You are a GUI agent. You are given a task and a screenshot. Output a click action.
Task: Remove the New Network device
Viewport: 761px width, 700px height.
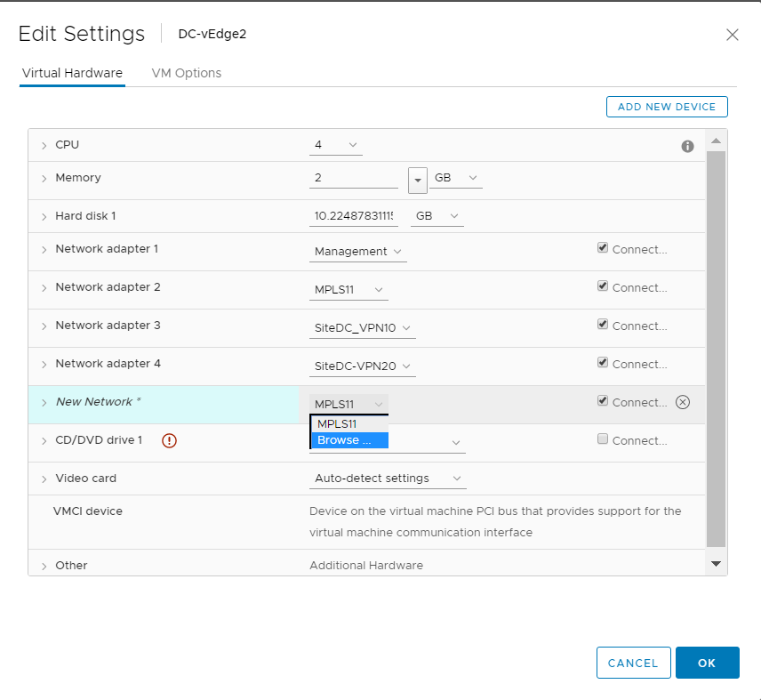pyautogui.click(x=683, y=402)
